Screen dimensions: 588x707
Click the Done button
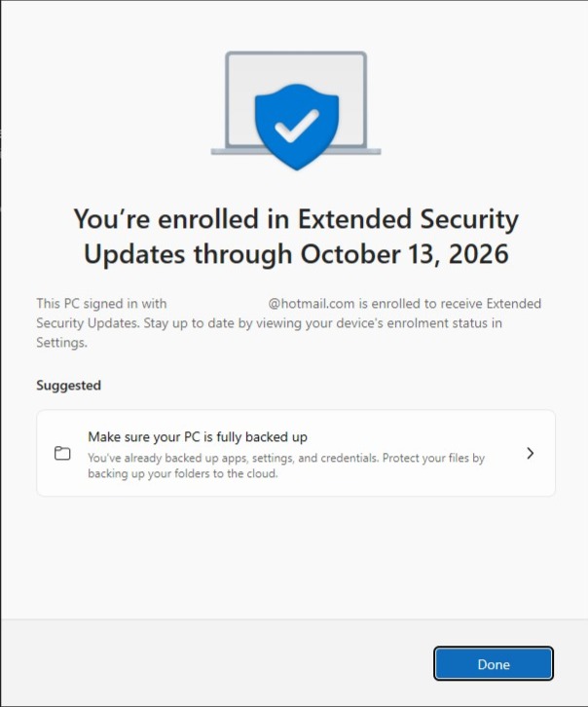pos(494,664)
